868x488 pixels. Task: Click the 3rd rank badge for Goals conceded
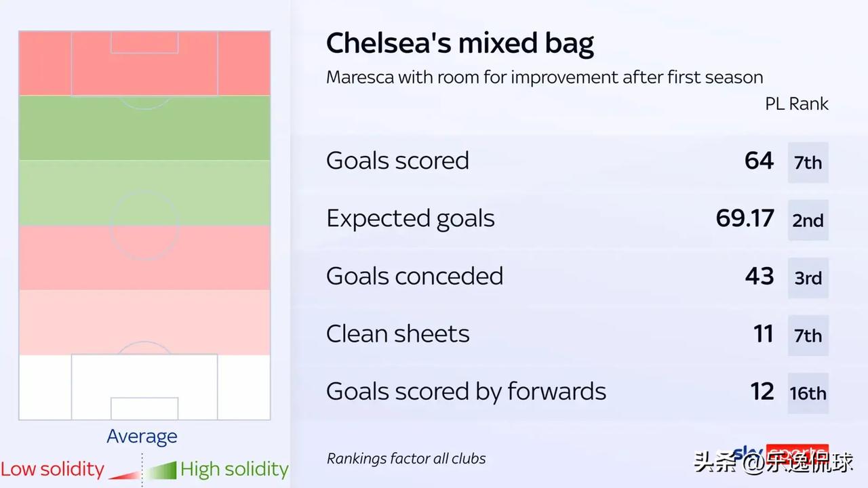808,278
